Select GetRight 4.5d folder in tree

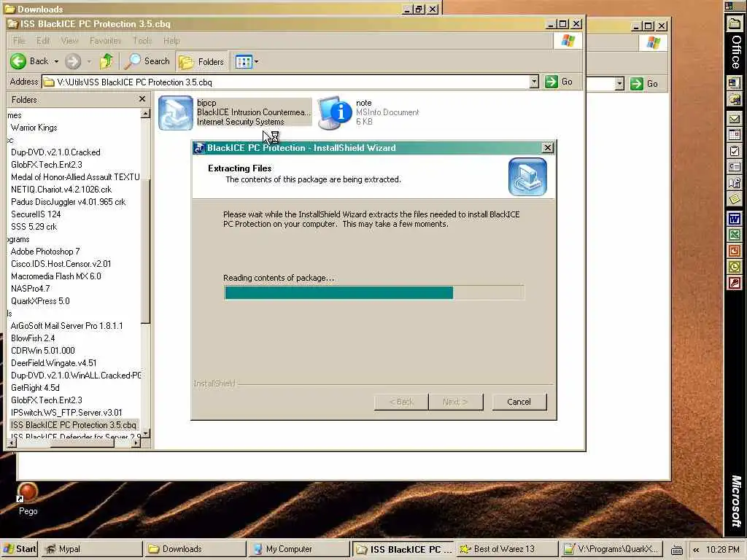pyautogui.click(x=35, y=388)
